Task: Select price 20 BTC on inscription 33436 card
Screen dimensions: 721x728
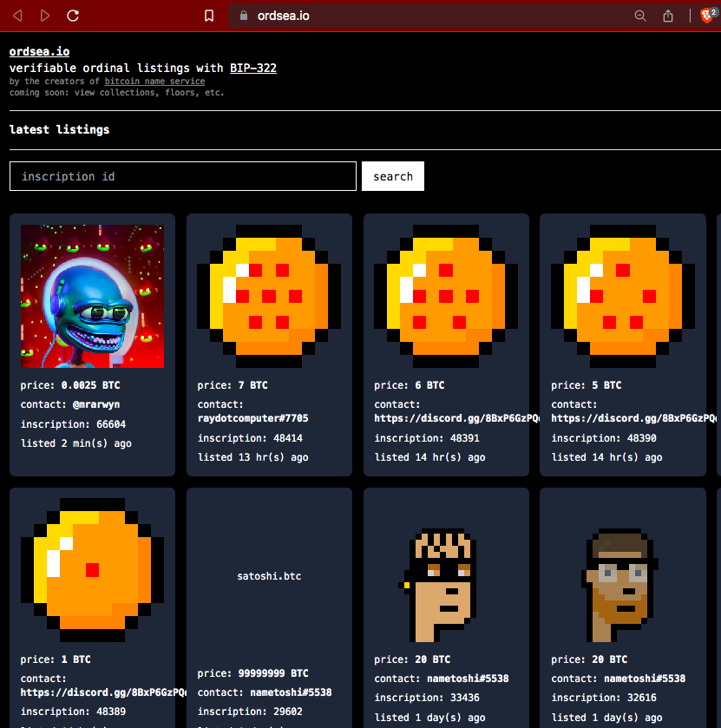Action: point(412,659)
